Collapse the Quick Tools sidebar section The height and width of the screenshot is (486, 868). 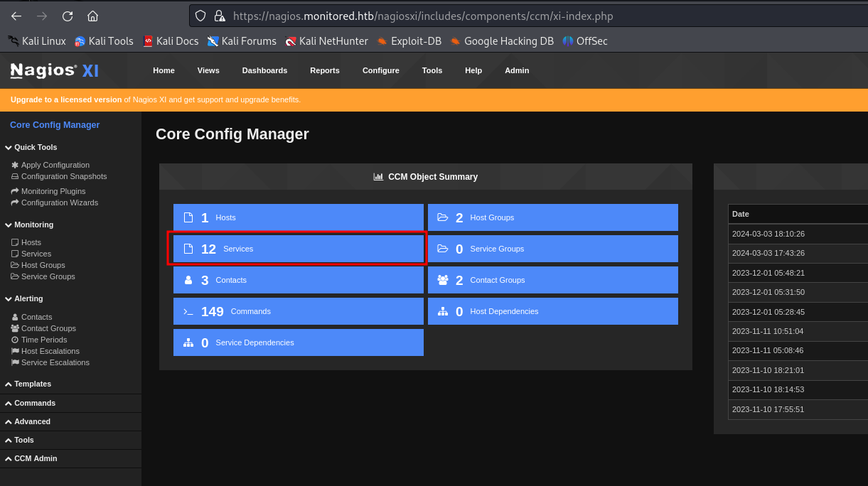point(31,147)
